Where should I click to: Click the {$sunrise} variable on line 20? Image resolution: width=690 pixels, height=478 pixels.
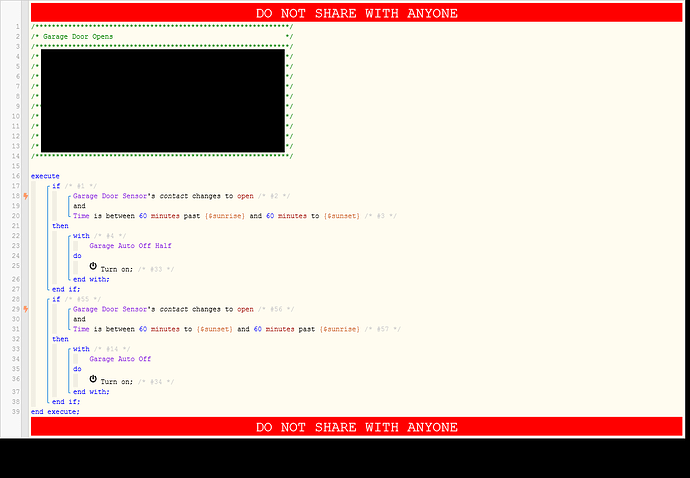(224, 216)
